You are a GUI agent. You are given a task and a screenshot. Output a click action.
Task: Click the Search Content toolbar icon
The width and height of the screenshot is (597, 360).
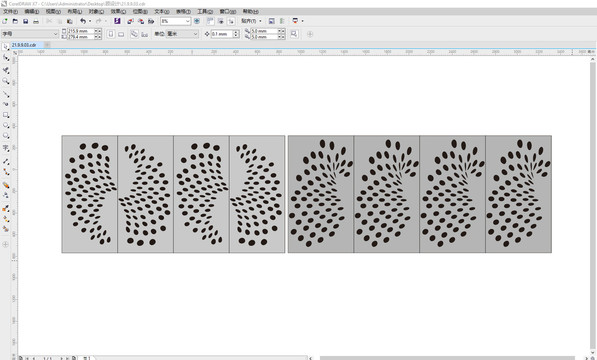(117, 21)
